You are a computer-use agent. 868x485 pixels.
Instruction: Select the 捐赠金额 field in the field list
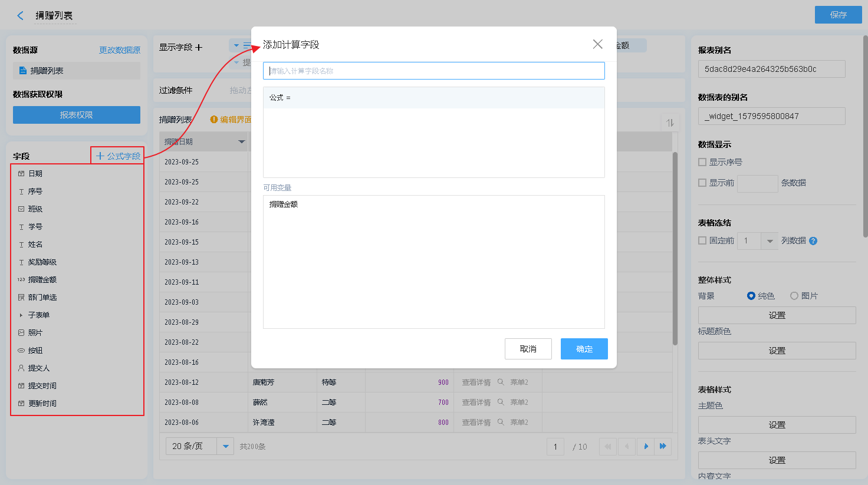pyautogui.click(x=42, y=280)
